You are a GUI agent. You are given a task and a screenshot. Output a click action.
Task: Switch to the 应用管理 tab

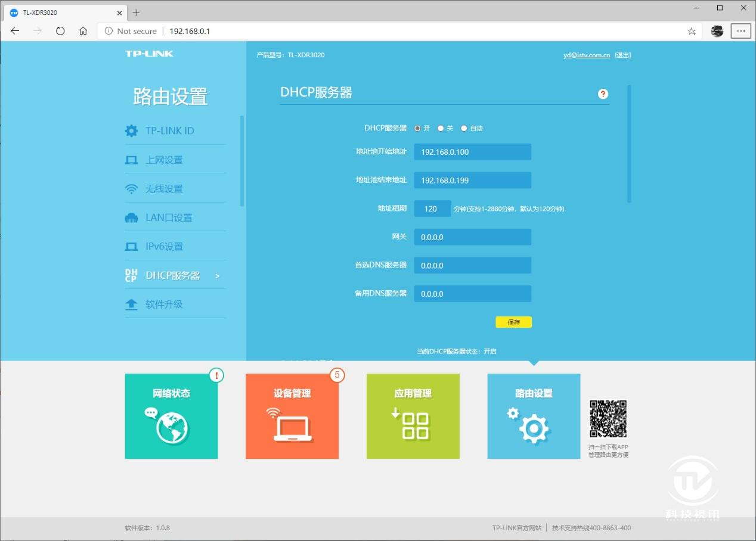coord(413,416)
